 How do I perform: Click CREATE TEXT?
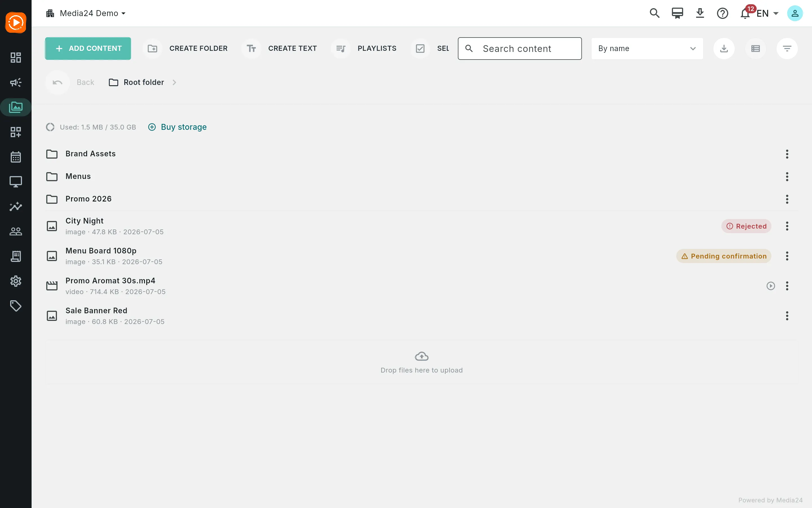coord(279,48)
